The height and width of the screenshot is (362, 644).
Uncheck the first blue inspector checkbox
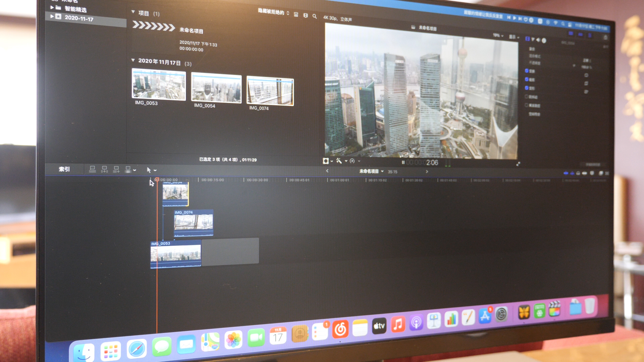tap(527, 71)
